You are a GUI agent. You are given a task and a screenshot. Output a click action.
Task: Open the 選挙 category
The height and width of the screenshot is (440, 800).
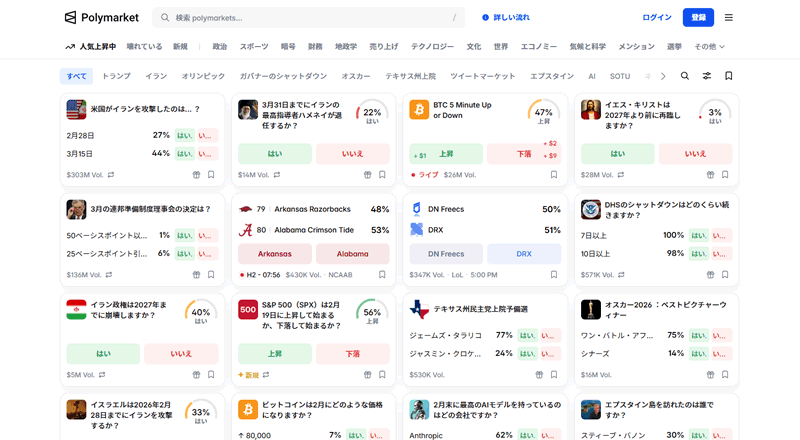[674, 46]
